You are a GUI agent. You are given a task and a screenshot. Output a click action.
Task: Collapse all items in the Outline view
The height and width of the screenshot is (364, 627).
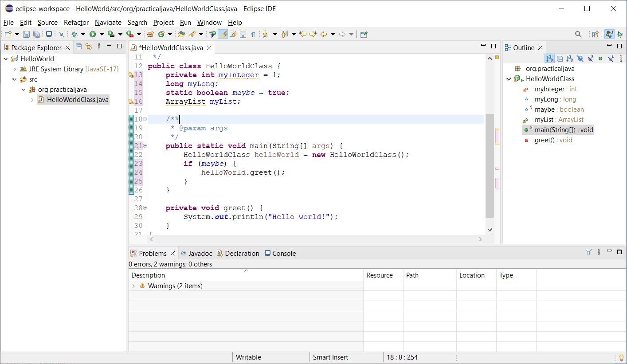point(560,59)
